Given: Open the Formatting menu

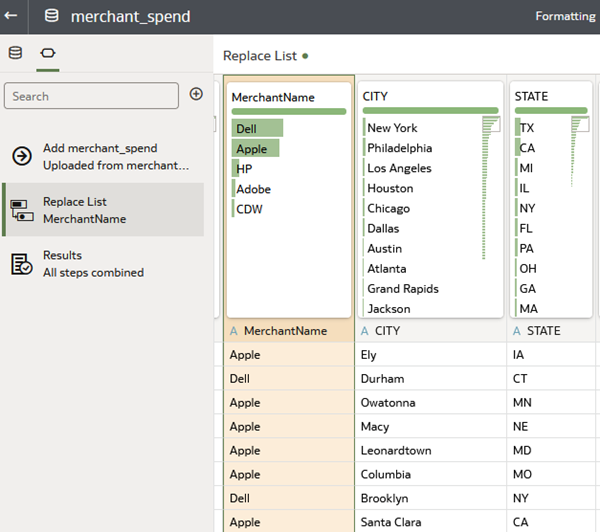Looking at the screenshot, I should [x=565, y=16].
